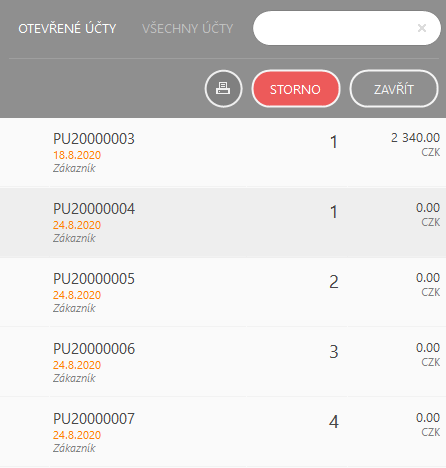Click Zákazník label under PU20000007
Screen dimensions: 446x468
[74, 448]
